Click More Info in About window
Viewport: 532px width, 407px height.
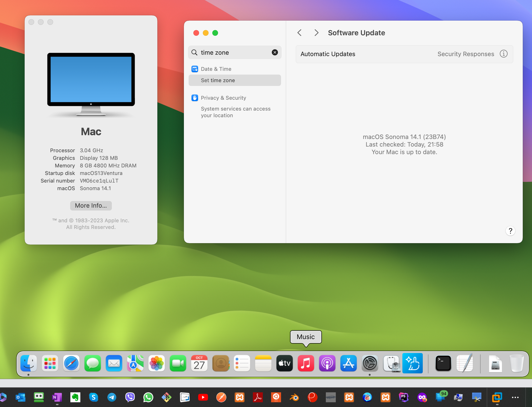coord(91,206)
